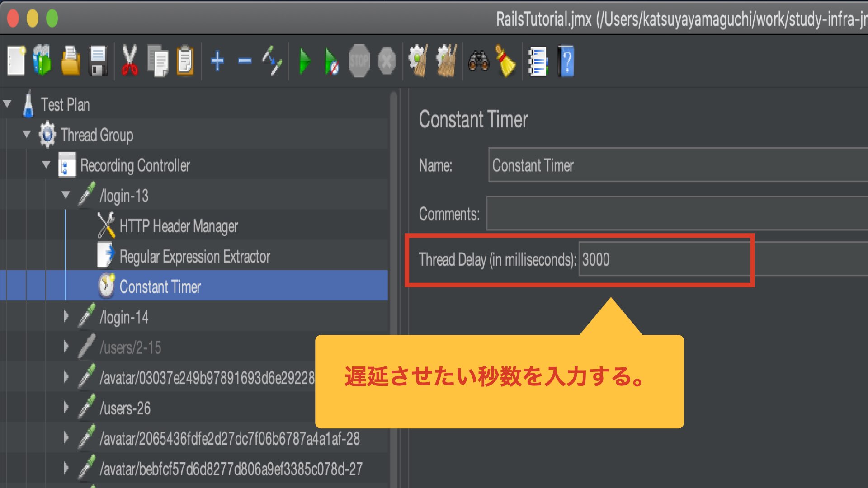Click the Shutdown icon next to Stop

pos(387,61)
